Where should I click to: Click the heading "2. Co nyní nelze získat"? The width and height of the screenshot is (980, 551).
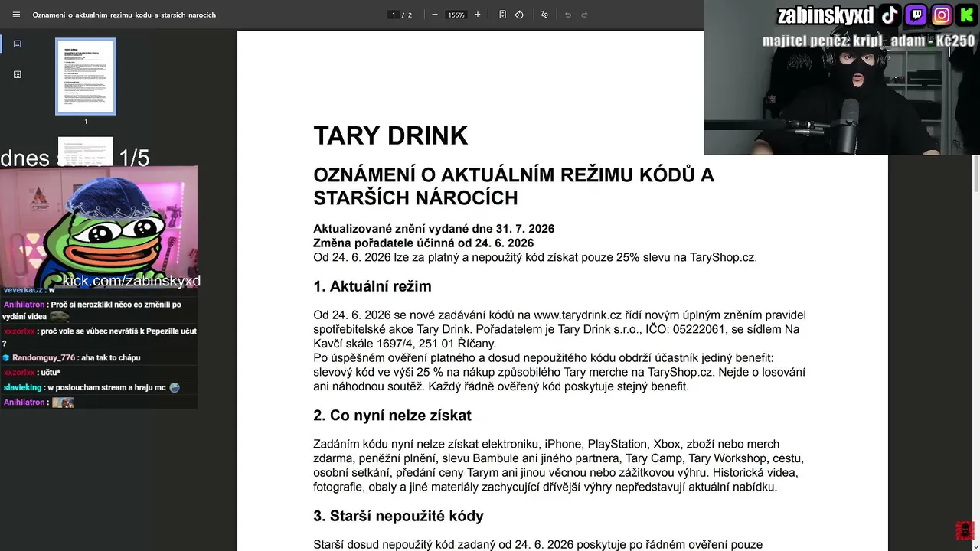click(392, 416)
